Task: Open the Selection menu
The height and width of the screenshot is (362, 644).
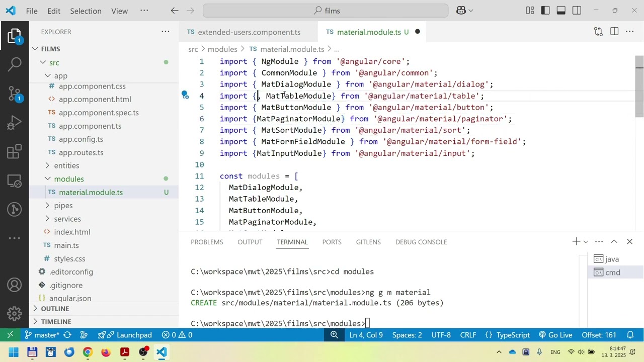Action: [x=86, y=11]
